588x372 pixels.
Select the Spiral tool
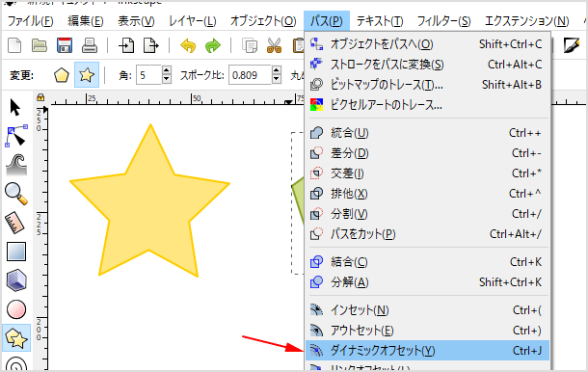[16, 363]
